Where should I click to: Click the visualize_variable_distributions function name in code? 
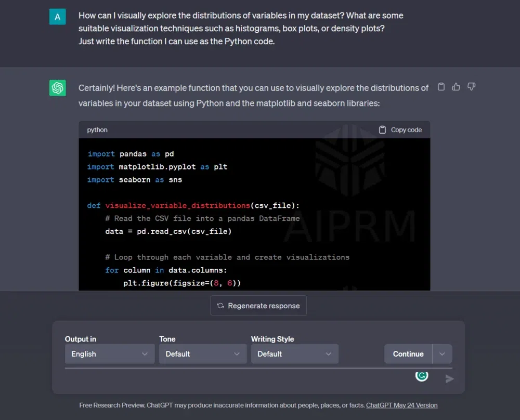point(177,205)
